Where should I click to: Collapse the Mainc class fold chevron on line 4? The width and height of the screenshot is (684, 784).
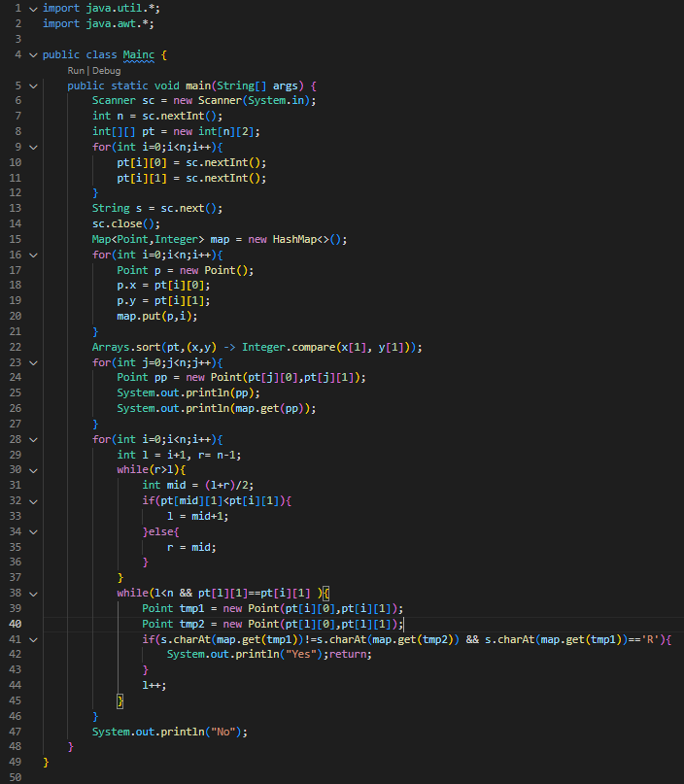point(33,55)
